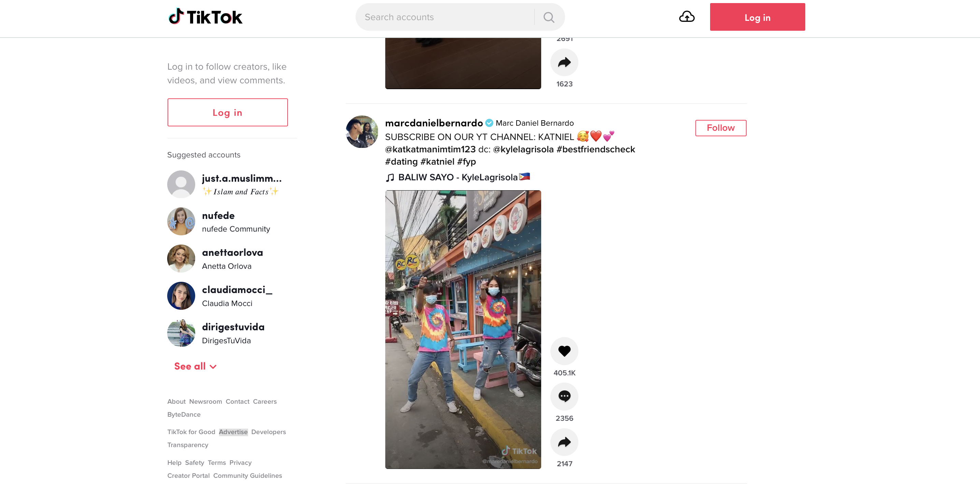Share the upper video showing 1623 shares
This screenshot has width=980, height=485.
[x=564, y=63]
